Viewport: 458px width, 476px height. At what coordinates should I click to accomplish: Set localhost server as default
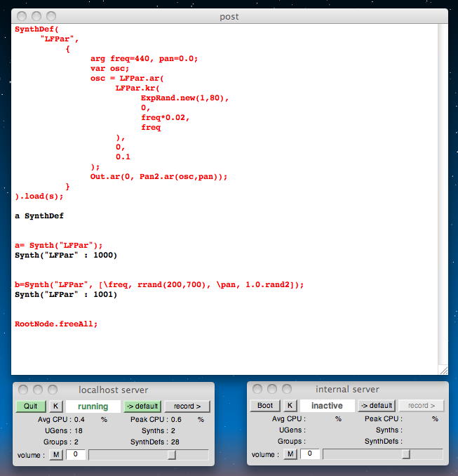(142, 406)
